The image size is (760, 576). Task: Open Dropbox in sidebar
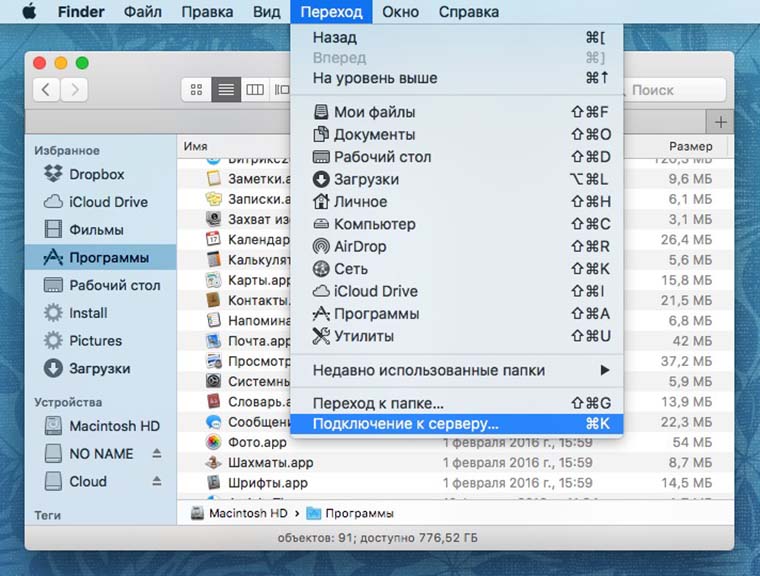[101, 174]
